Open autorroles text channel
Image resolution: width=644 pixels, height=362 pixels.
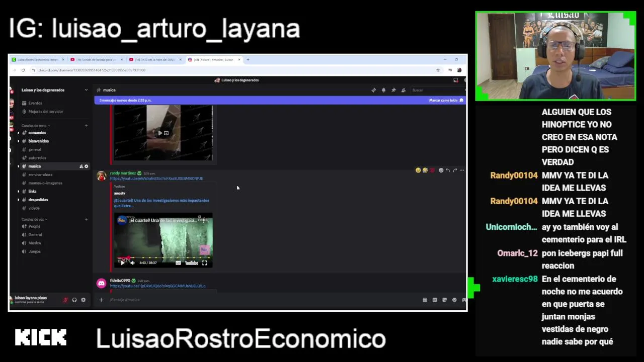click(x=54, y=158)
